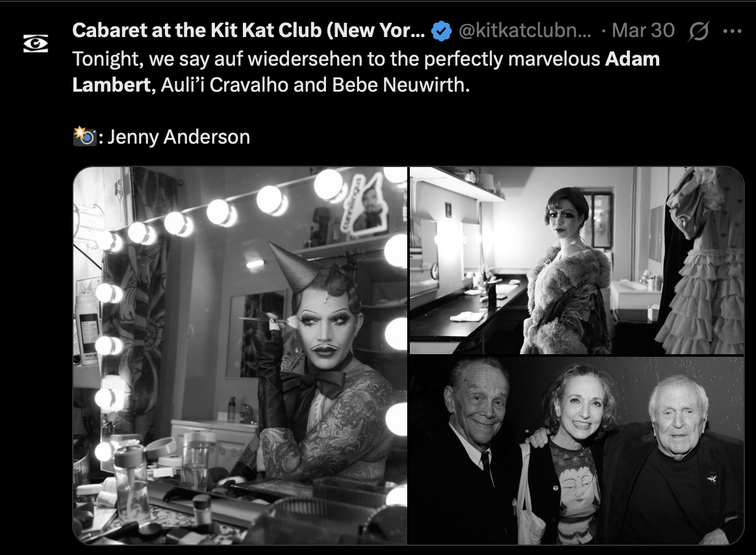
Task: Click the @kitkatclubn handle
Action: tap(525, 31)
